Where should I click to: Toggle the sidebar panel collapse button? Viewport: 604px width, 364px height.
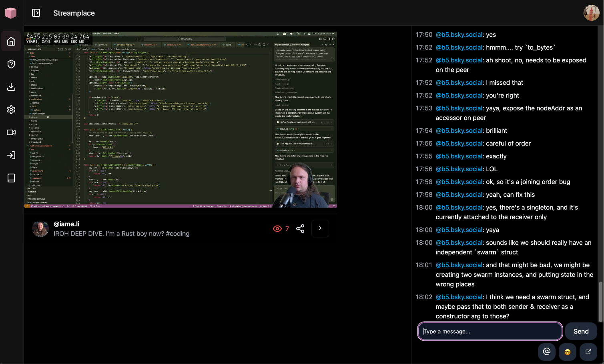pos(36,13)
